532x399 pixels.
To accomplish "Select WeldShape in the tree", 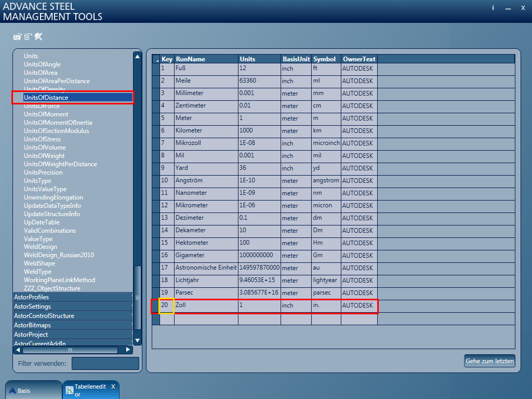I will click(39, 263).
